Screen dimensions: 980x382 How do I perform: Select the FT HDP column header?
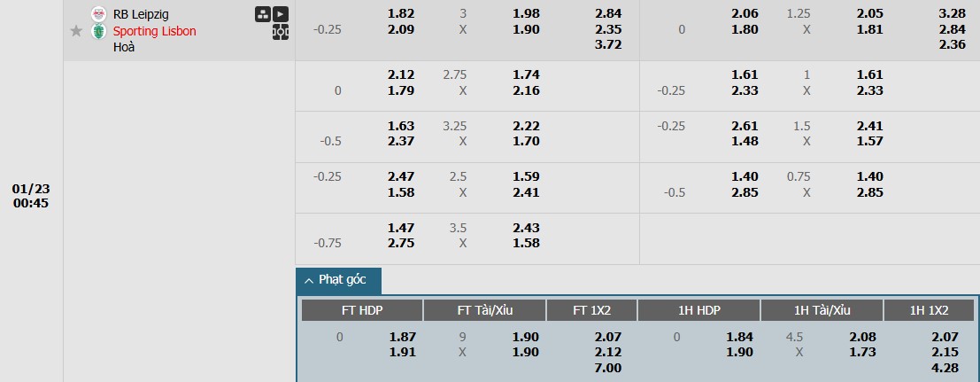[x=362, y=310]
